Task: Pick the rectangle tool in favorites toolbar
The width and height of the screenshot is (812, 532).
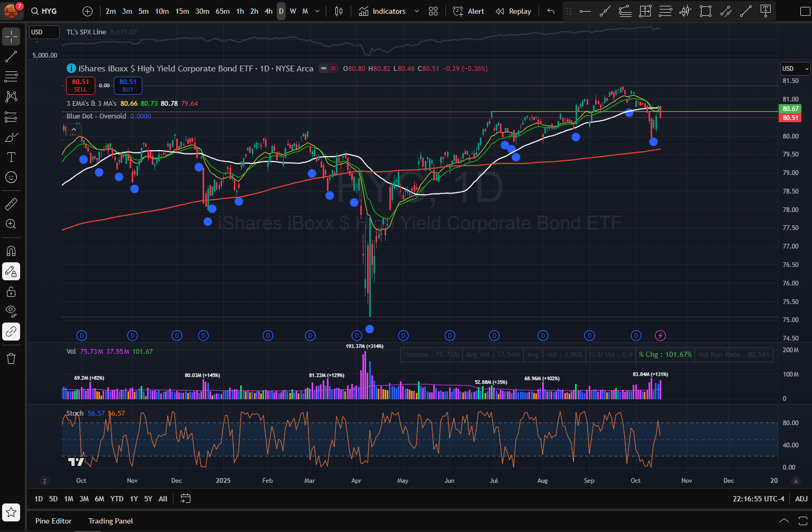Action: point(705,11)
